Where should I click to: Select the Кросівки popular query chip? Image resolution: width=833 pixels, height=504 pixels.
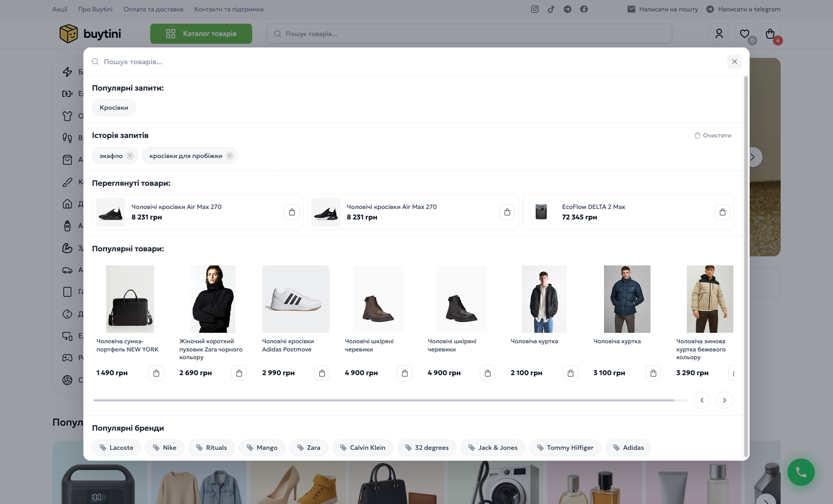[x=114, y=107]
